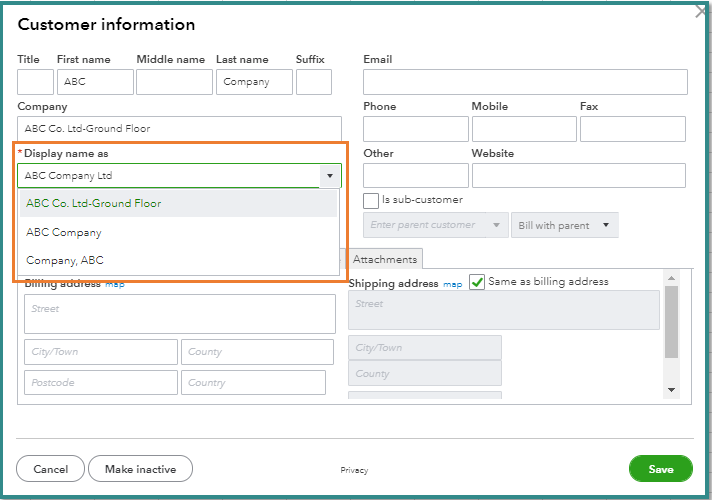Select the Mobile number field

(524, 129)
